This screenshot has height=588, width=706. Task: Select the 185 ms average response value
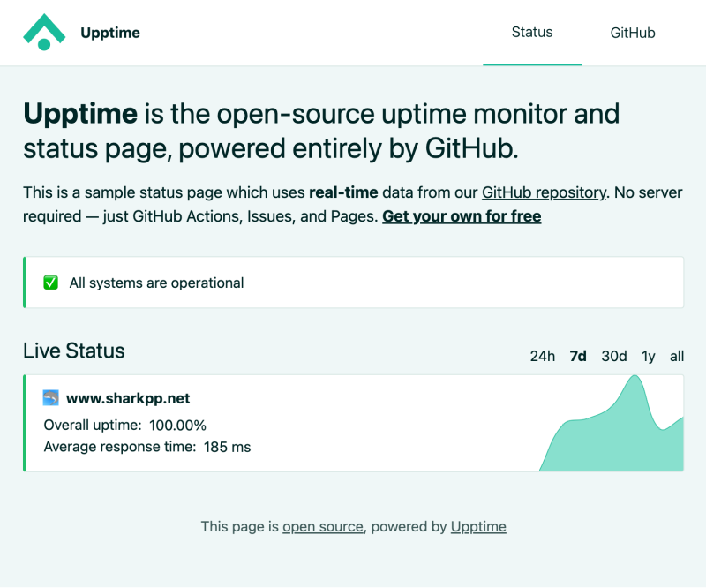pyautogui.click(x=227, y=447)
